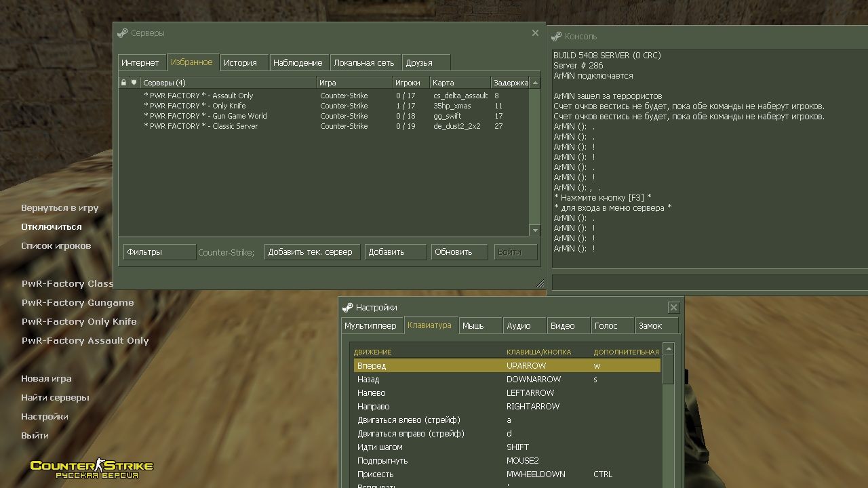Click the Steam logo in the Консоль title
The width and height of the screenshot is (868, 488).
pos(557,37)
